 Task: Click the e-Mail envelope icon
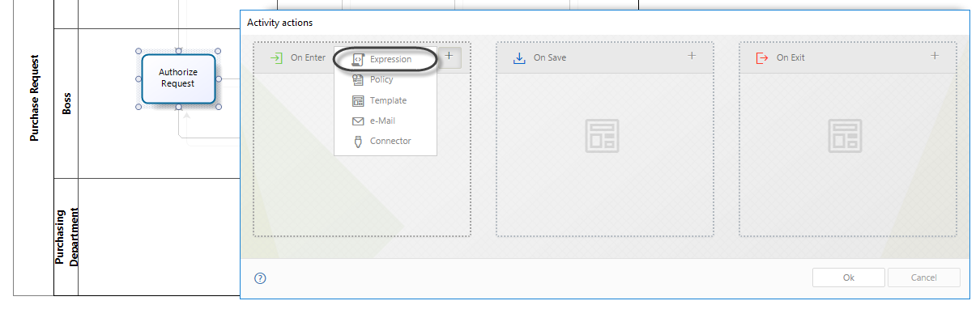358,121
